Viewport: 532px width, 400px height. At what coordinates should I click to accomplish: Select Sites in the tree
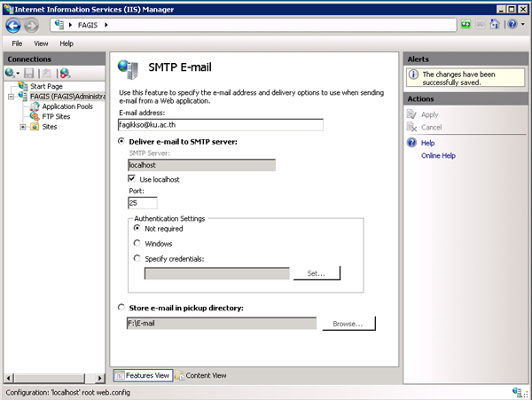tap(49, 127)
